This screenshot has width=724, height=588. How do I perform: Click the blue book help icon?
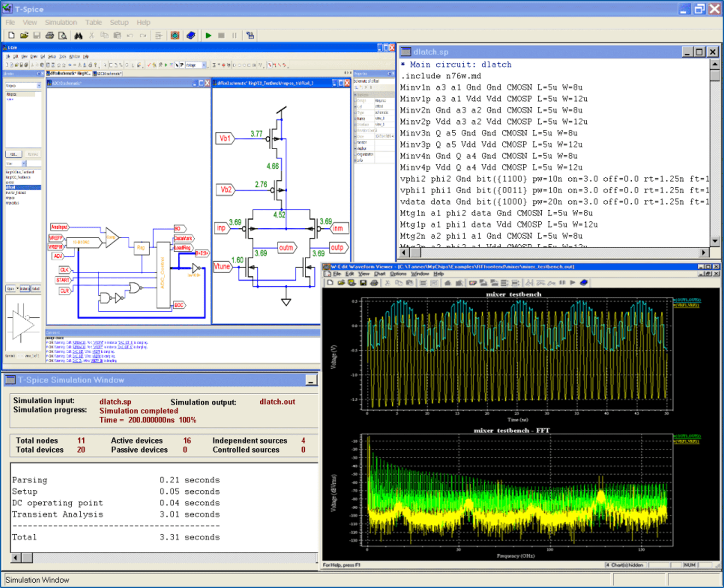coord(191,35)
